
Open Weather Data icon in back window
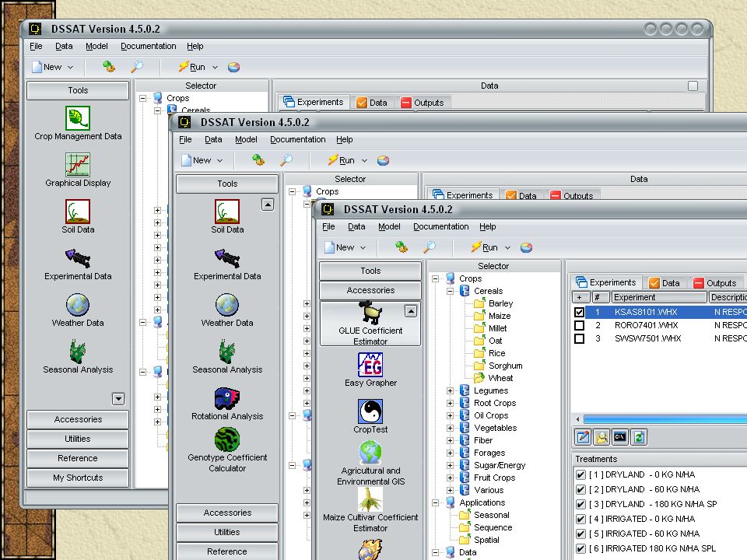[x=78, y=305]
